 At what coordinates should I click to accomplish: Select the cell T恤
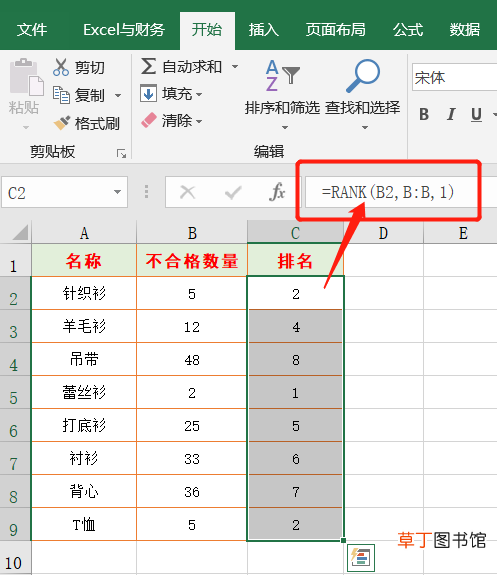84,524
